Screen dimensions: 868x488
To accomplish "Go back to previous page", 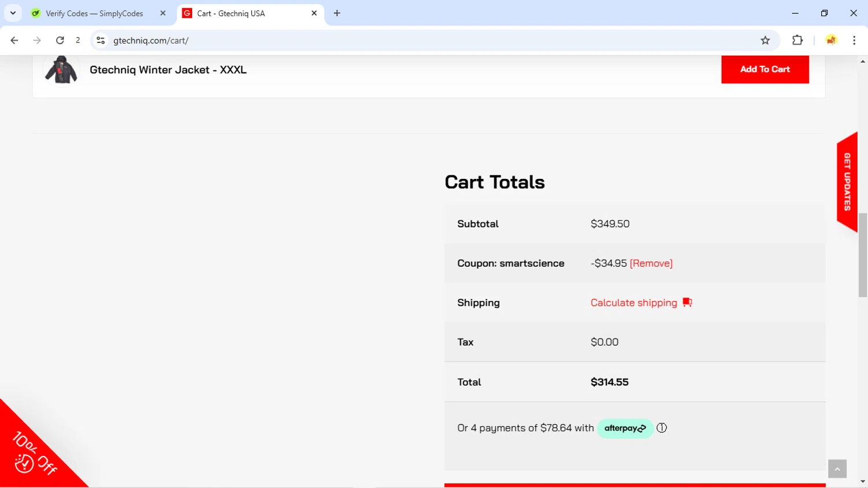I will coord(14,41).
